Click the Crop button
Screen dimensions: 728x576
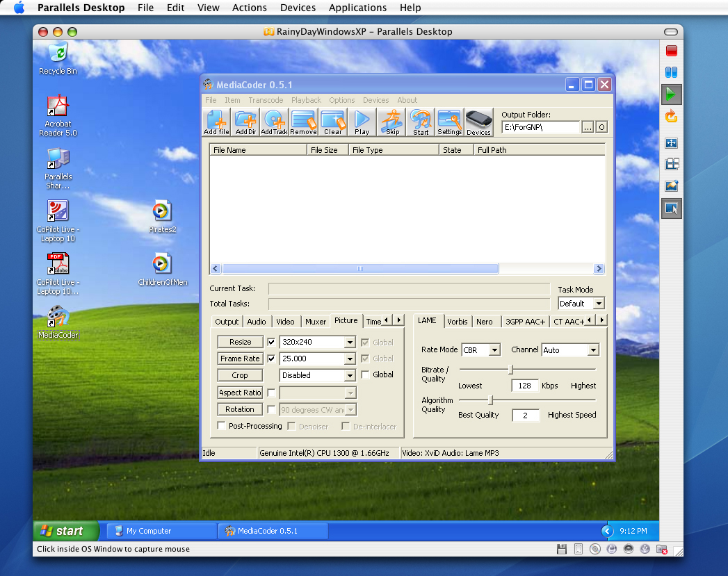pos(240,375)
